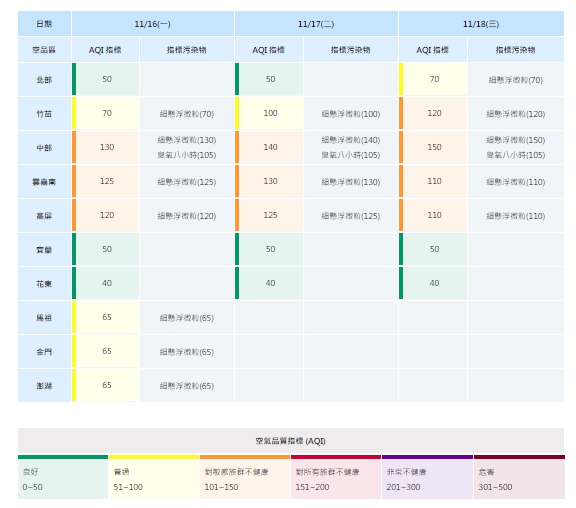The image size is (576, 508).
Task: Click 中部 AQI value 150 on 11/18
Action: click(434, 147)
